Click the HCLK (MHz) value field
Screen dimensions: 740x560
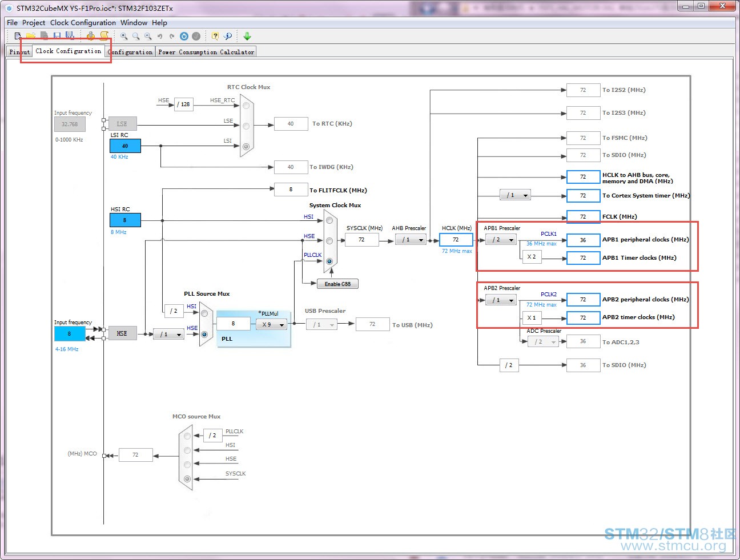click(x=456, y=240)
